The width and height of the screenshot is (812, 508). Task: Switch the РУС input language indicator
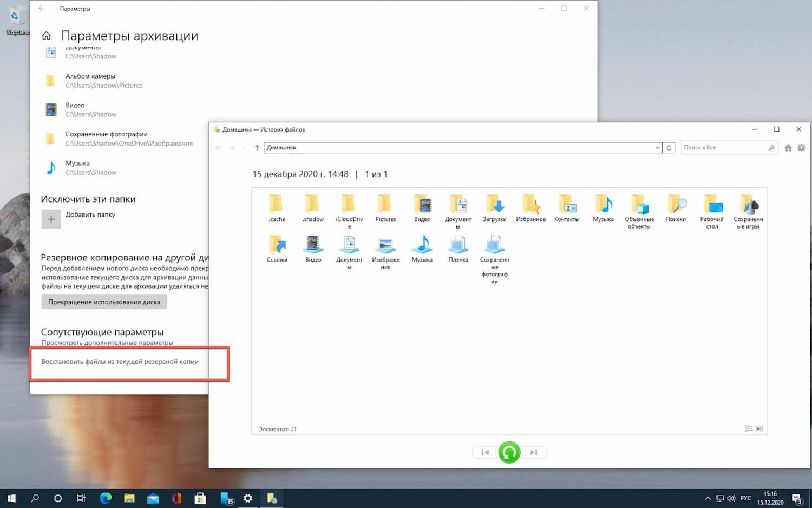[x=745, y=498]
